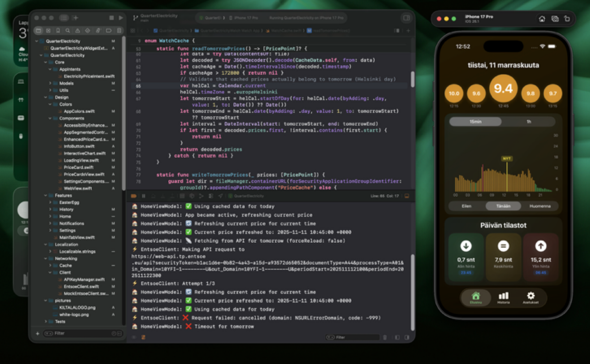
Task: Stop the running app with the Stop button
Action: (x=111, y=18)
